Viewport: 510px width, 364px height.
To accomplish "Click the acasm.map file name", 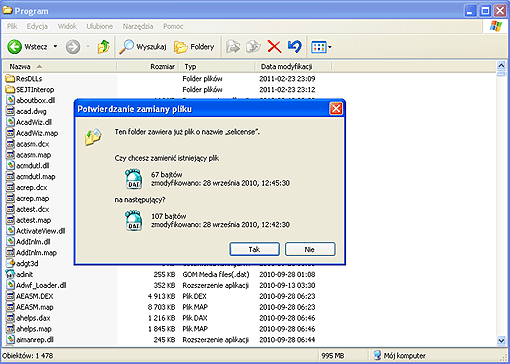I will pyautogui.click(x=33, y=155).
